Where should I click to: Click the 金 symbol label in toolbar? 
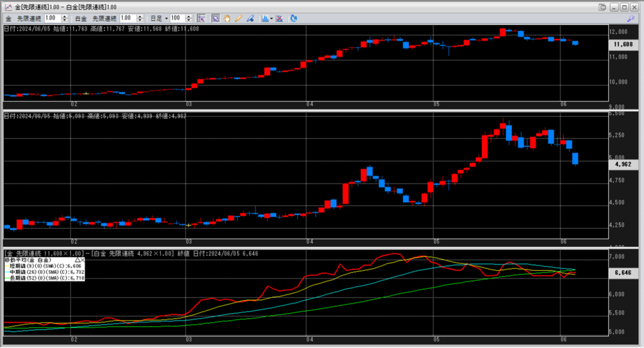coord(8,18)
